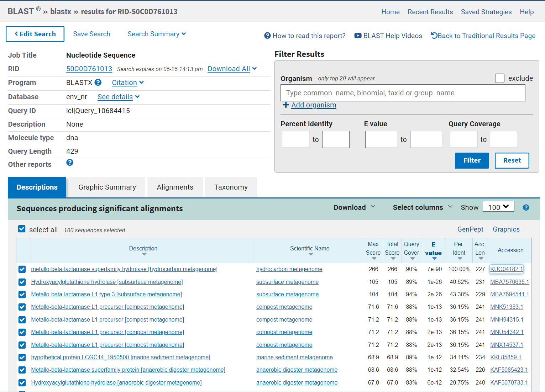The height and width of the screenshot is (392, 545).
Task: Open the Show 100 results selector
Action: click(x=498, y=207)
